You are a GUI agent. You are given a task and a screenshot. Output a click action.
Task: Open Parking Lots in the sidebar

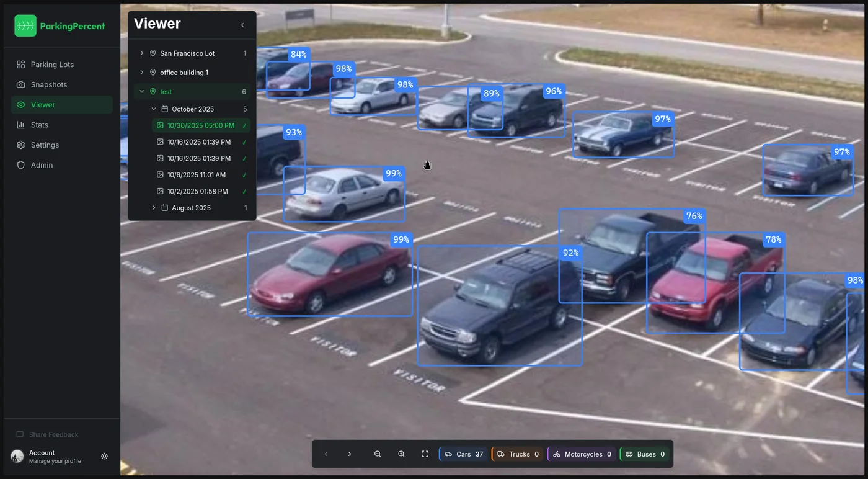coord(52,65)
